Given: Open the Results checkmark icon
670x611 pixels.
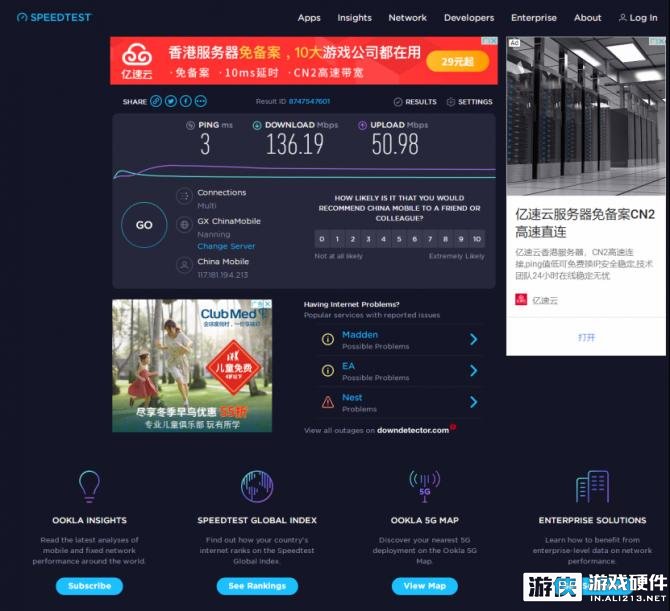Looking at the screenshot, I should coord(398,102).
